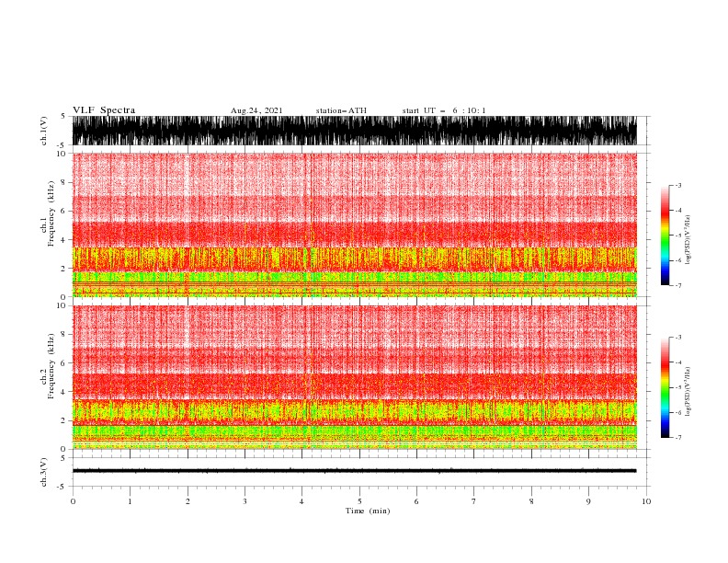Click the ch.2 spectrogram panel
This screenshot has height=563, width=728.
(x=355, y=377)
